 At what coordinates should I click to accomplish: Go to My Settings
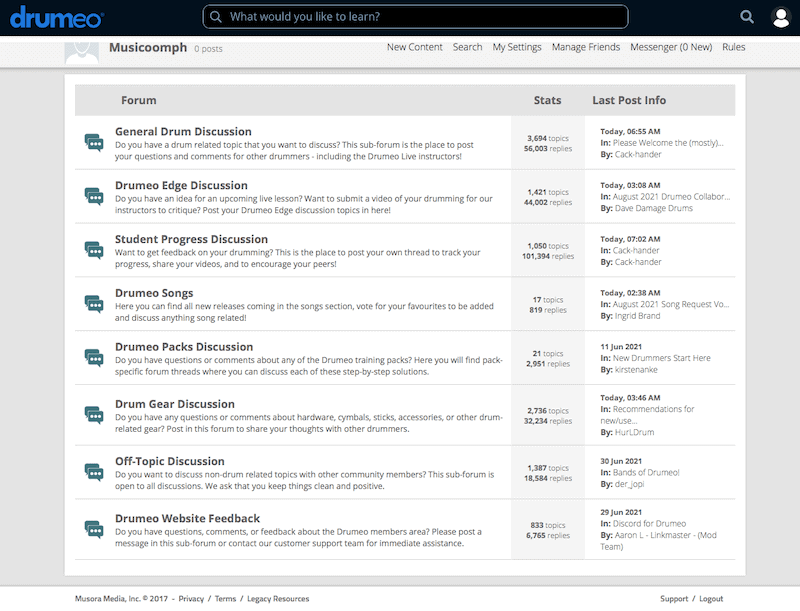(517, 47)
